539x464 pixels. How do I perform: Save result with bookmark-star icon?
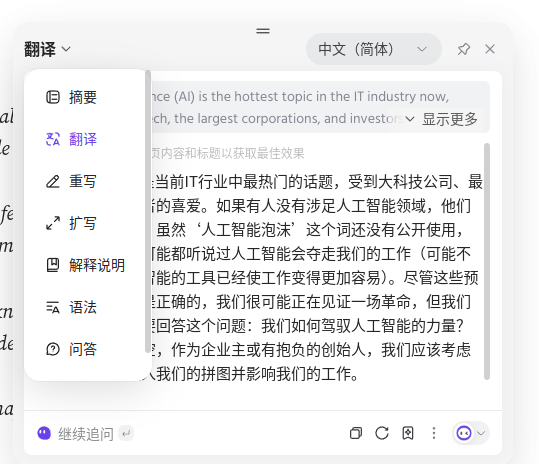408,433
